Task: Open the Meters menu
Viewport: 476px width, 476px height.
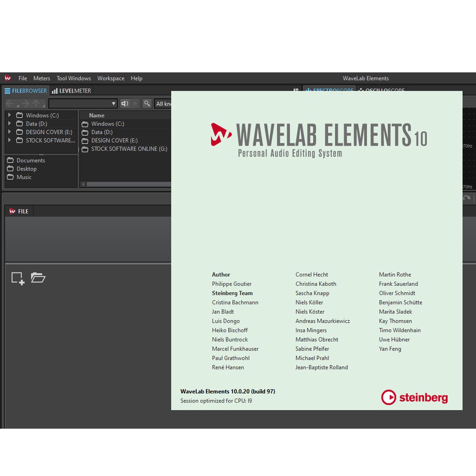Action: [x=41, y=79]
